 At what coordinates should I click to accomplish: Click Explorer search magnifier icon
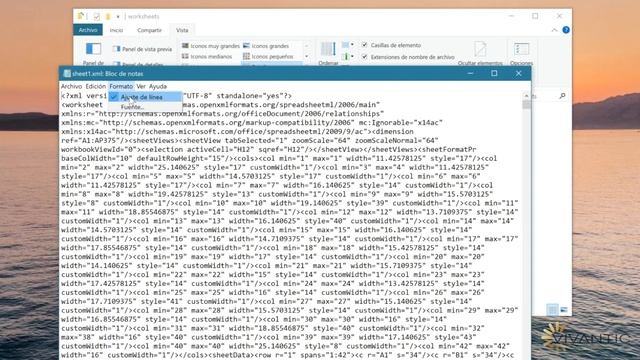pyautogui.click(x=562, y=96)
